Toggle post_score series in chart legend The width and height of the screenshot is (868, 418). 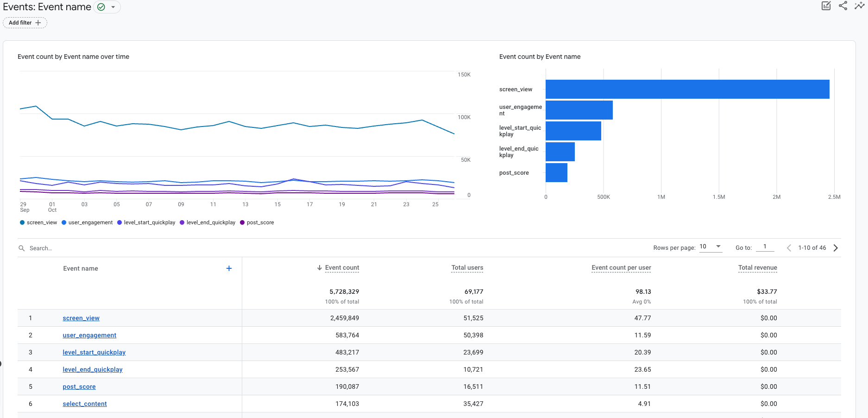click(257, 222)
